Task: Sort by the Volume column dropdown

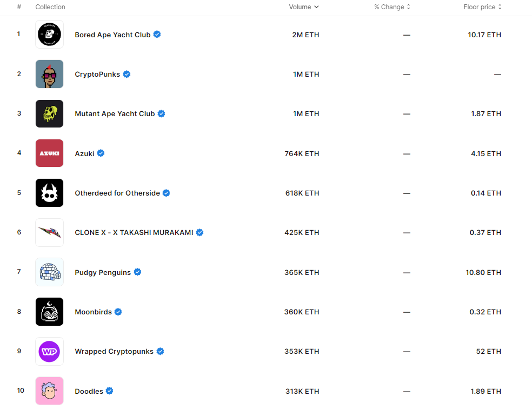Action: (304, 7)
